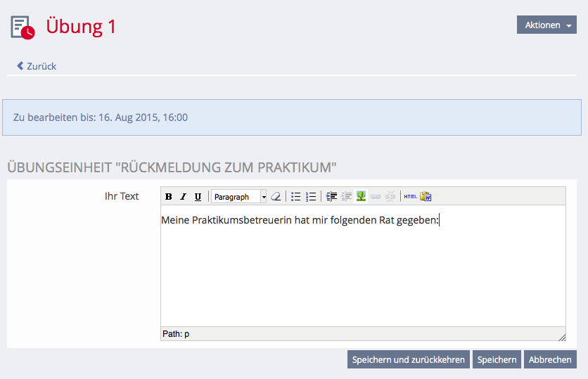Click the remove formatting eraser icon
This screenshot has height=379, width=588.
(x=276, y=196)
